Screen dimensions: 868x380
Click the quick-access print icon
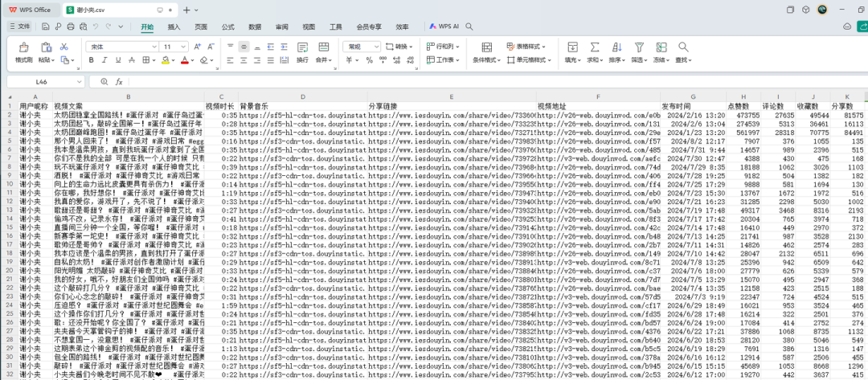70,27
